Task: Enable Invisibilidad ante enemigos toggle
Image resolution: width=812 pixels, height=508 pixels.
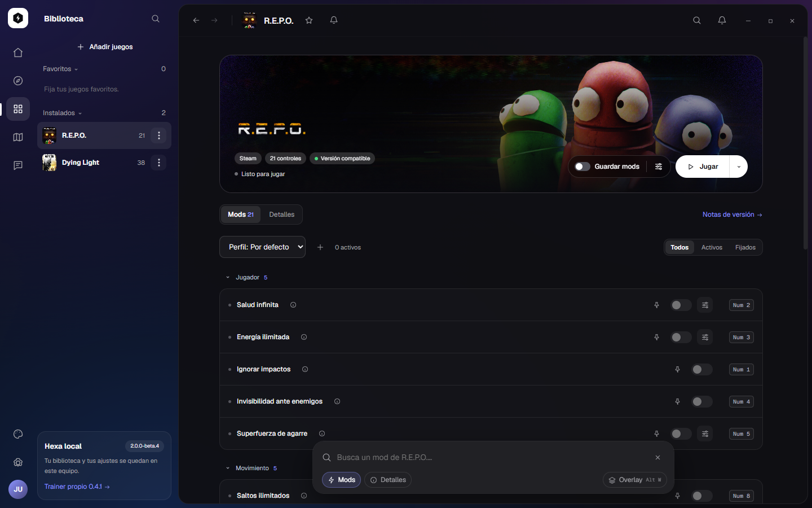Action: pos(702,401)
